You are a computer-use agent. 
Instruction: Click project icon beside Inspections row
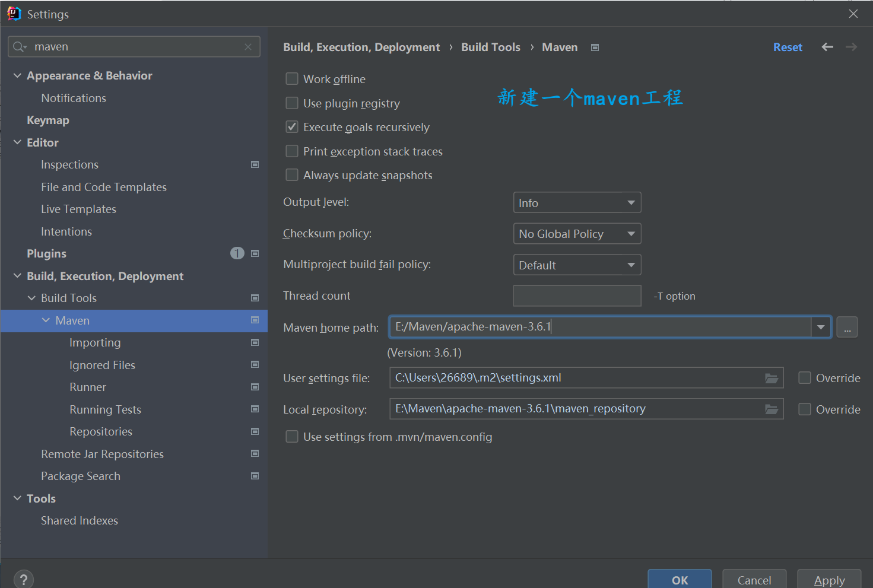tap(255, 164)
